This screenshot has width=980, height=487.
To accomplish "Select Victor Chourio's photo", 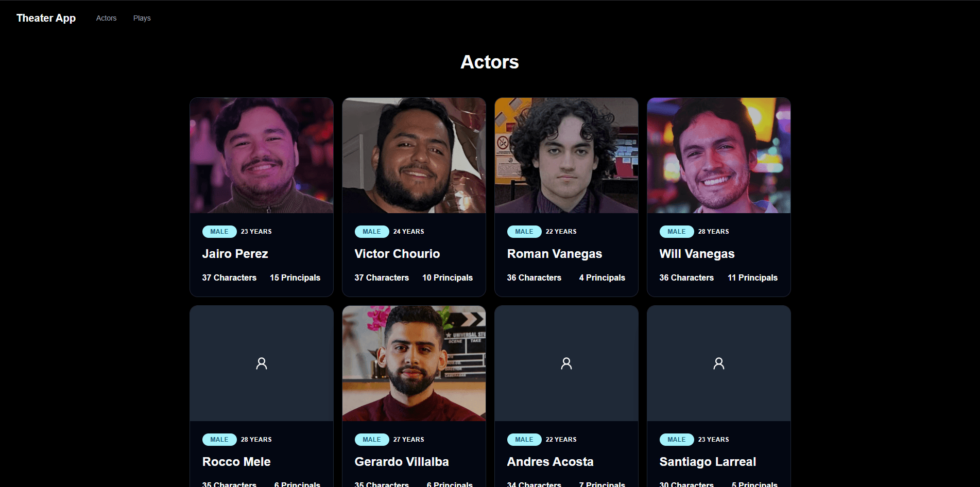I will pos(414,155).
